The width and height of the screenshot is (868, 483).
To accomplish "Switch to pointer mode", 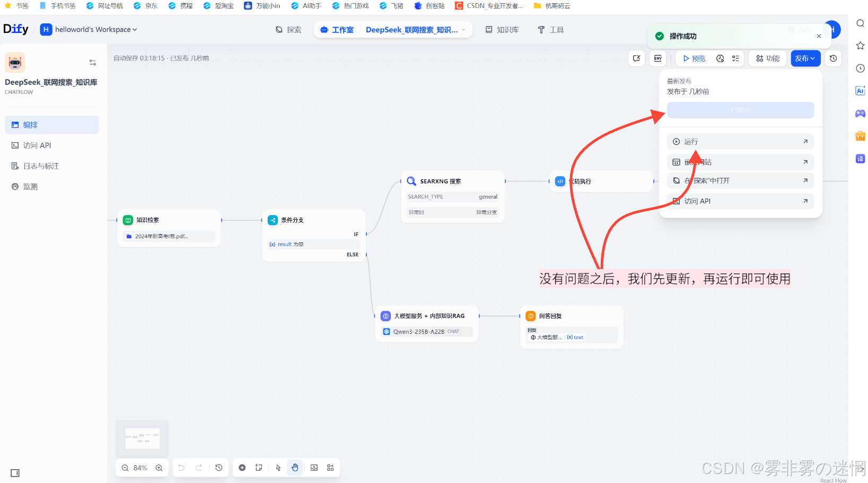I will click(x=278, y=468).
